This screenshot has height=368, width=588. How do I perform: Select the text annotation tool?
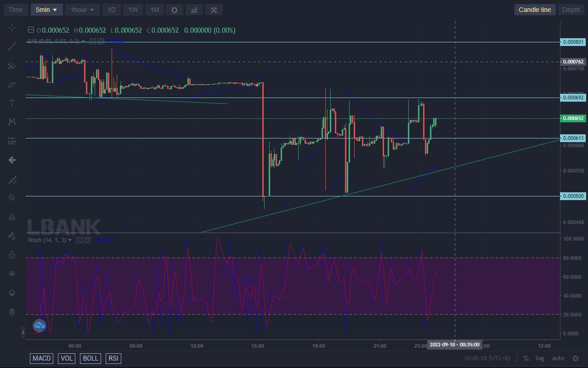[12, 103]
